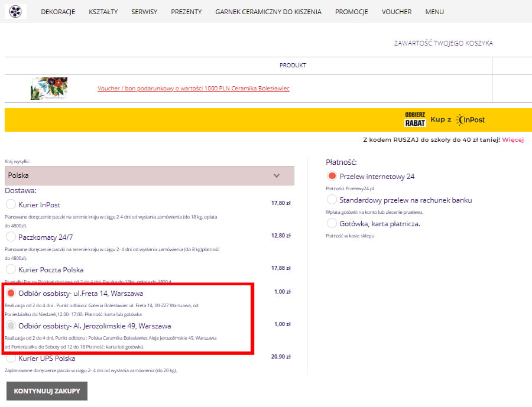Open the SERWISY menu
The width and height of the screenshot is (532, 407).
pyautogui.click(x=144, y=12)
